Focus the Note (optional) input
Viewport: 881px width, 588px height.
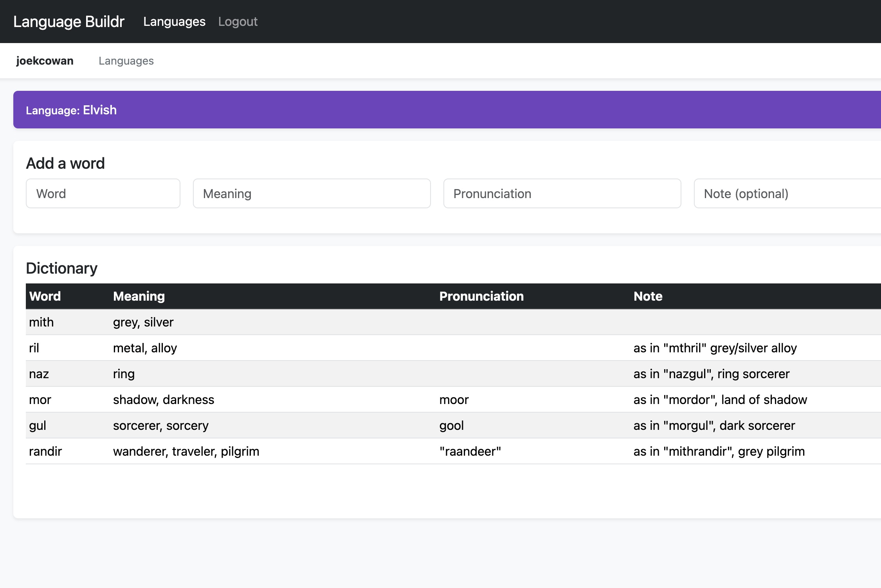pyautogui.click(x=787, y=193)
